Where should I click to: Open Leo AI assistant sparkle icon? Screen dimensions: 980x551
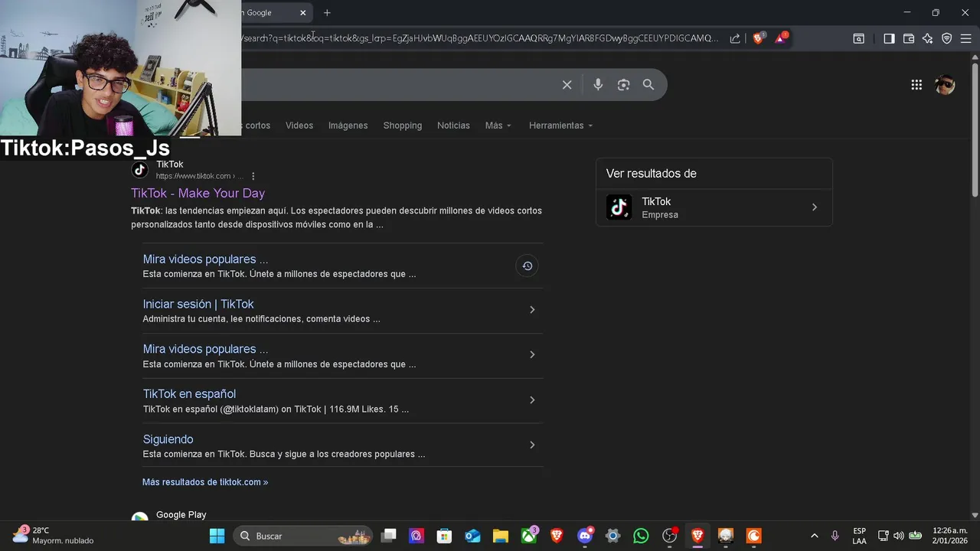click(928, 38)
